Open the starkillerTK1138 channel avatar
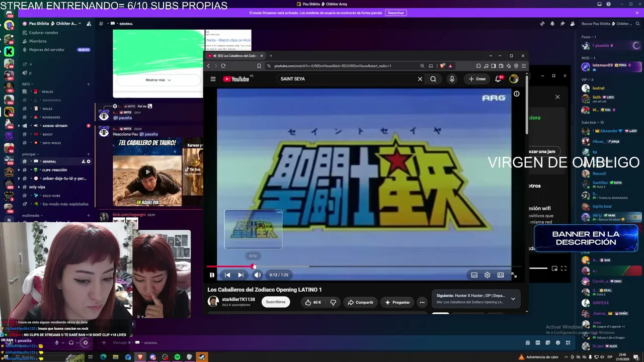644x362 pixels. [213, 302]
